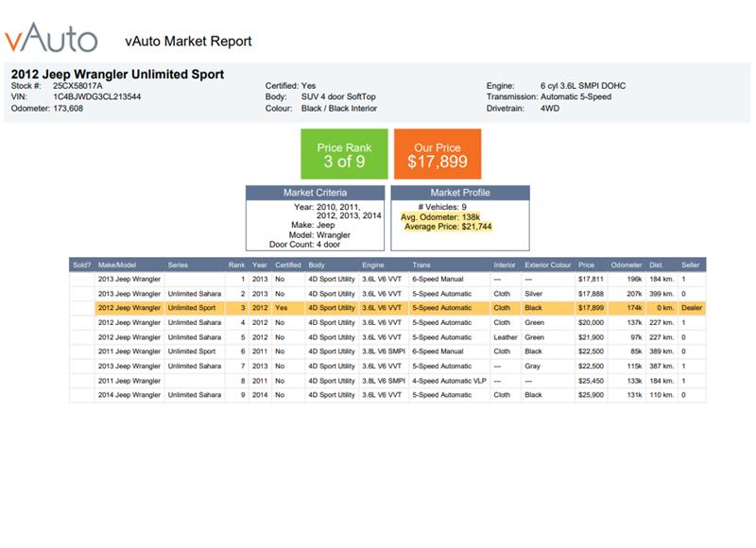Click the body value 'SUV 4 door SoftTop'
The width and height of the screenshot is (756, 548).
[338, 96]
